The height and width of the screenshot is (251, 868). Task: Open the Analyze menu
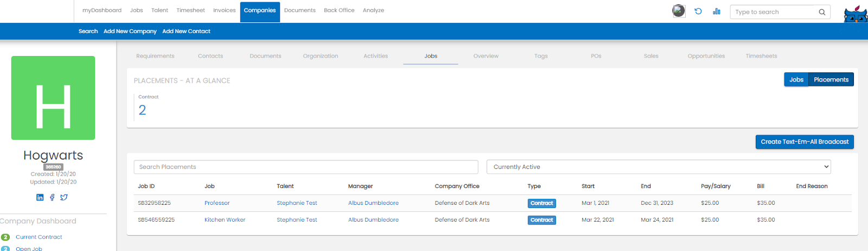tap(373, 10)
